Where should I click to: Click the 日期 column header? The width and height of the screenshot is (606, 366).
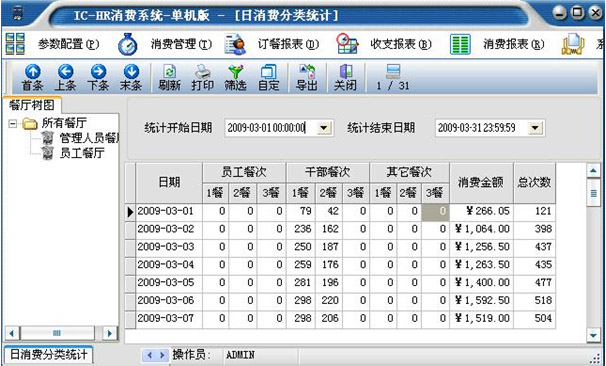pos(169,183)
